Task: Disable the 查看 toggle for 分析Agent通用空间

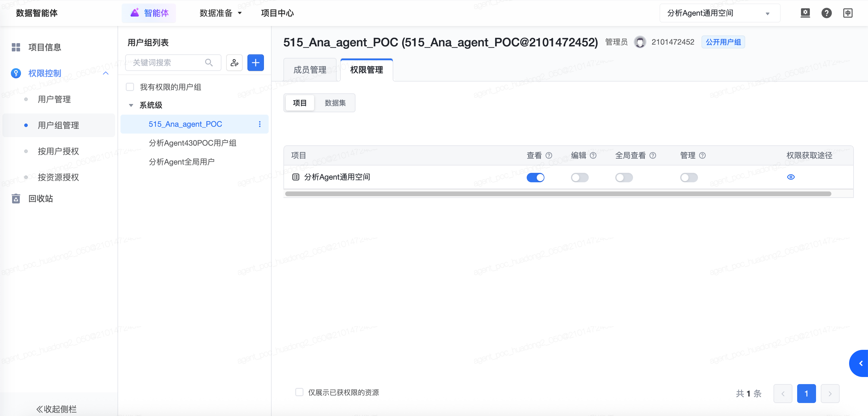Action: tap(536, 177)
